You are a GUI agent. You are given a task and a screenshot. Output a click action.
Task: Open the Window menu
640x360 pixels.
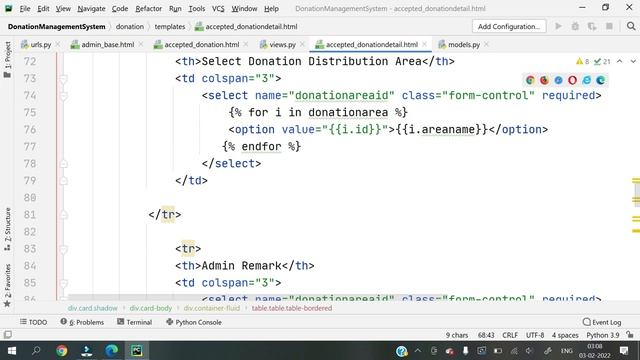click(x=244, y=8)
